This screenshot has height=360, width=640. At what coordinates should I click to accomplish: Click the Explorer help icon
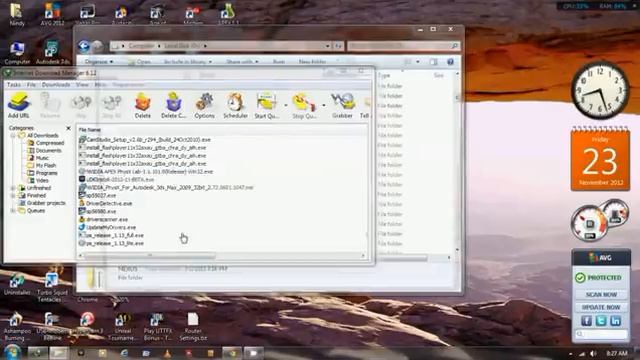click(450, 62)
